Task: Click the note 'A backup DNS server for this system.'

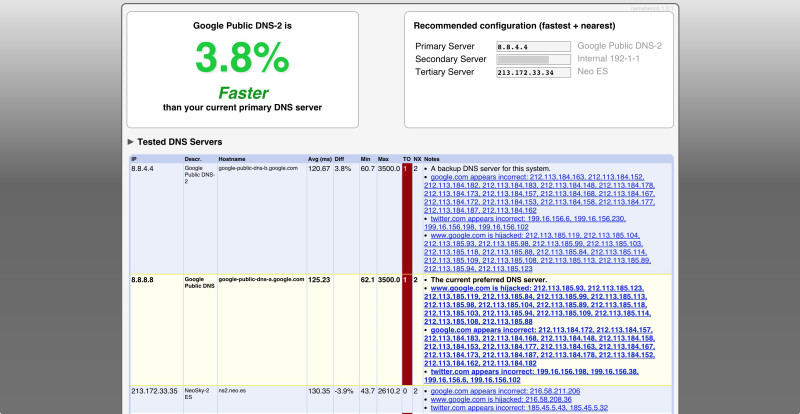Action: tap(490, 168)
